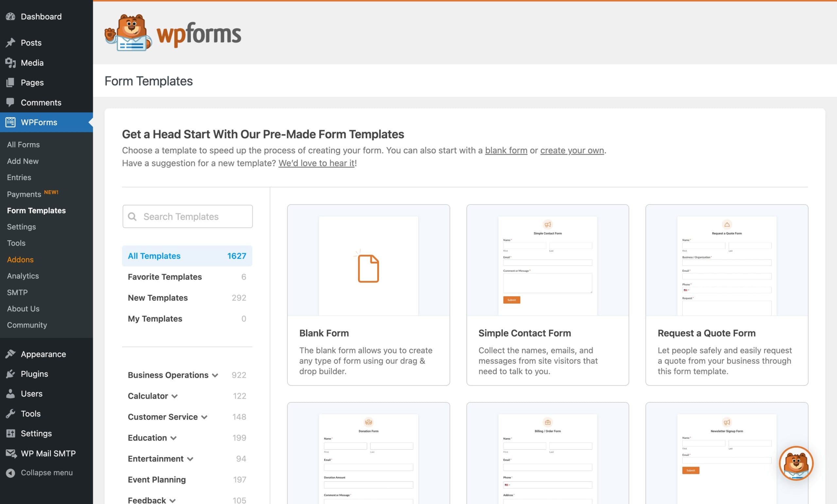This screenshot has height=504, width=837.
Task: Click the Users person icon
Action: [10, 393]
